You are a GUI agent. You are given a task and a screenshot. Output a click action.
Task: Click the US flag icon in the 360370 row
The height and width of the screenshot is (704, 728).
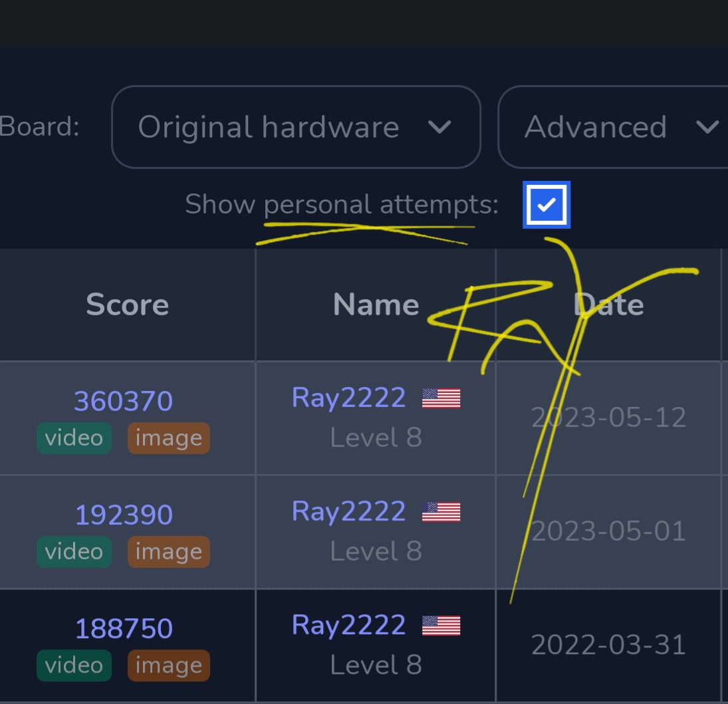[441, 399]
